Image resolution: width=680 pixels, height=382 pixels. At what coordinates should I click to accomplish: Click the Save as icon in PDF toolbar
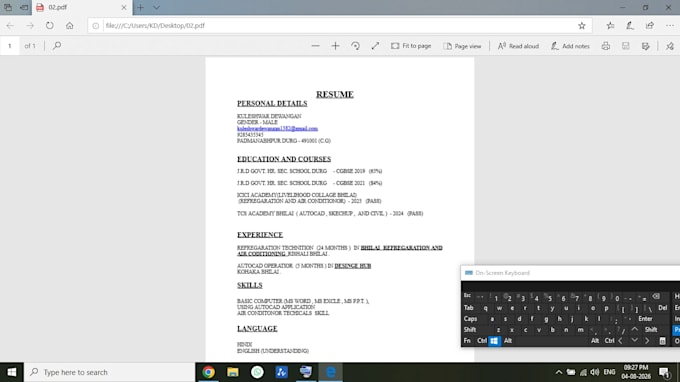click(x=646, y=46)
